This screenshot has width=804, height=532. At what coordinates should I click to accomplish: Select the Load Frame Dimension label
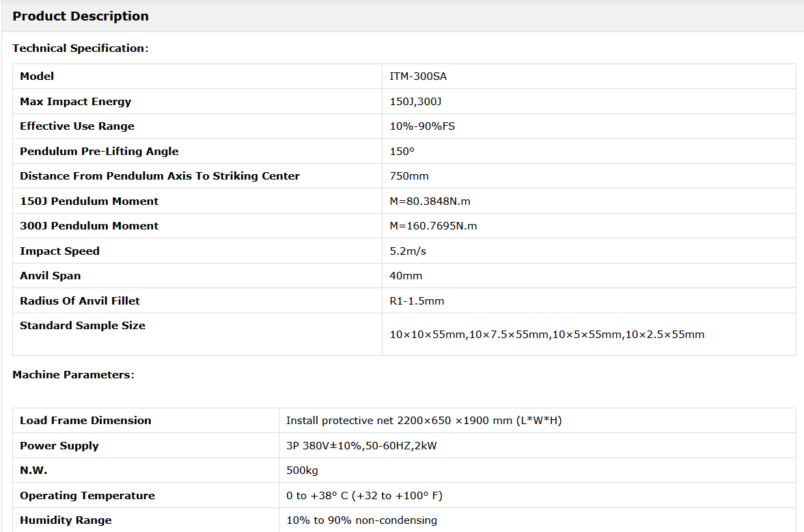pyautogui.click(x=85, y=421)
